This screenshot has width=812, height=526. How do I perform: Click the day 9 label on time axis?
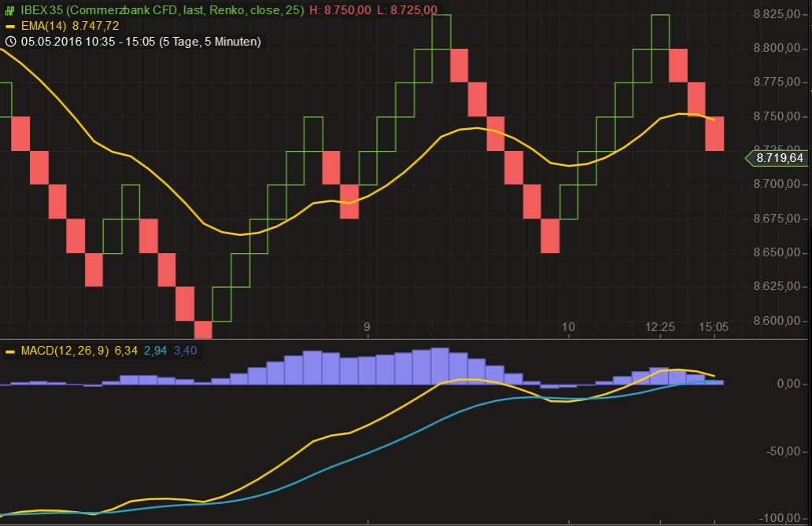coord(367,326)
